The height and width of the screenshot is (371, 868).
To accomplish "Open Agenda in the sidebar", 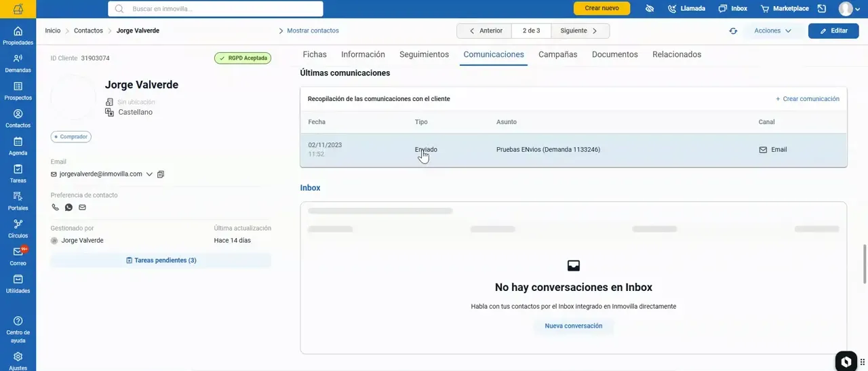I will [x=18, y=146].
